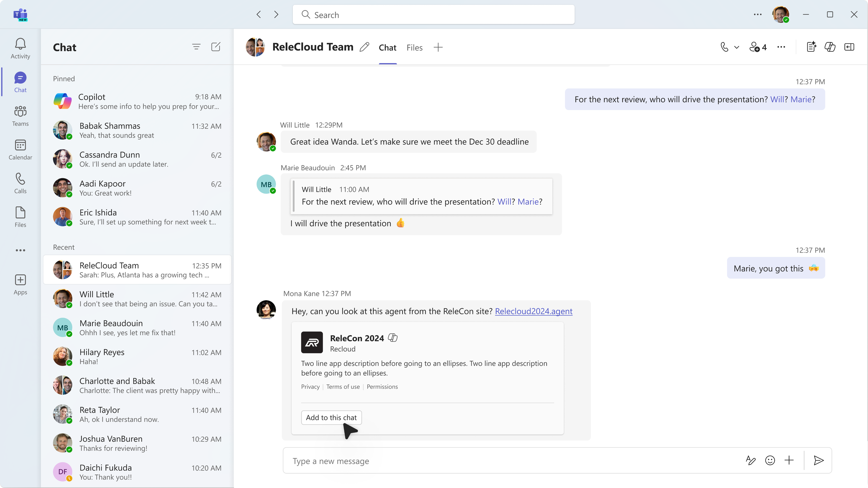Open the Relecloud2024.agent link
The width and height of the screenshot is (868, 488).
pos(533,311)
